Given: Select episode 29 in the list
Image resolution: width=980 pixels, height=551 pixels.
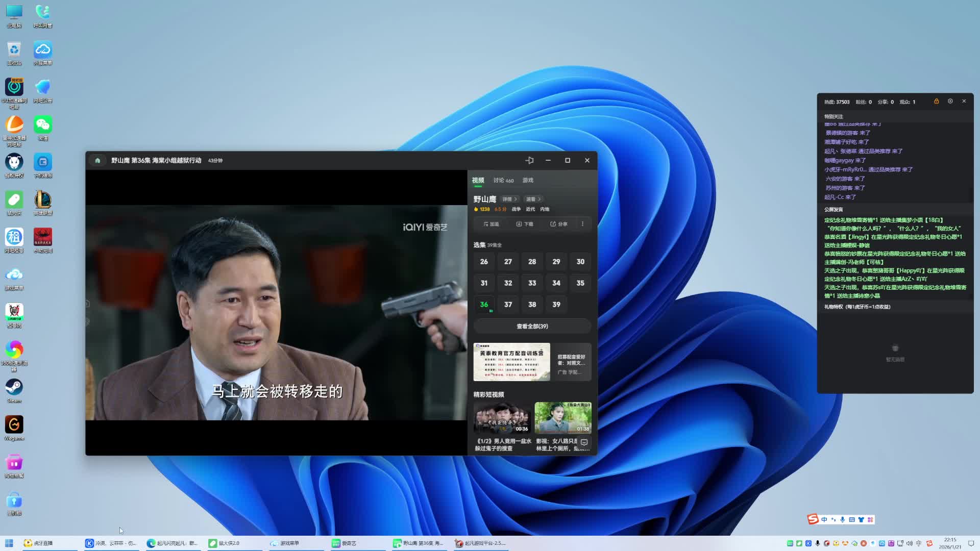Looking at the screenshot, I should coord(556,262).
